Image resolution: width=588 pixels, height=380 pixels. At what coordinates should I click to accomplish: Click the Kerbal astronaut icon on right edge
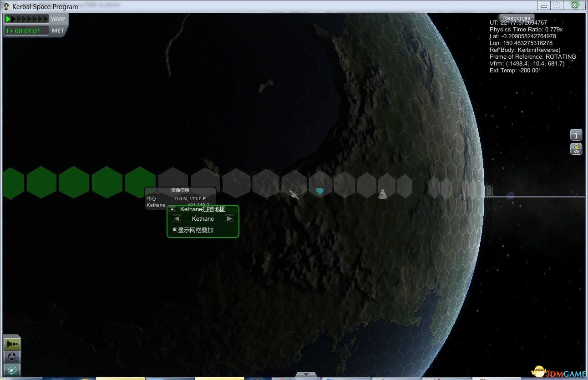576,149
